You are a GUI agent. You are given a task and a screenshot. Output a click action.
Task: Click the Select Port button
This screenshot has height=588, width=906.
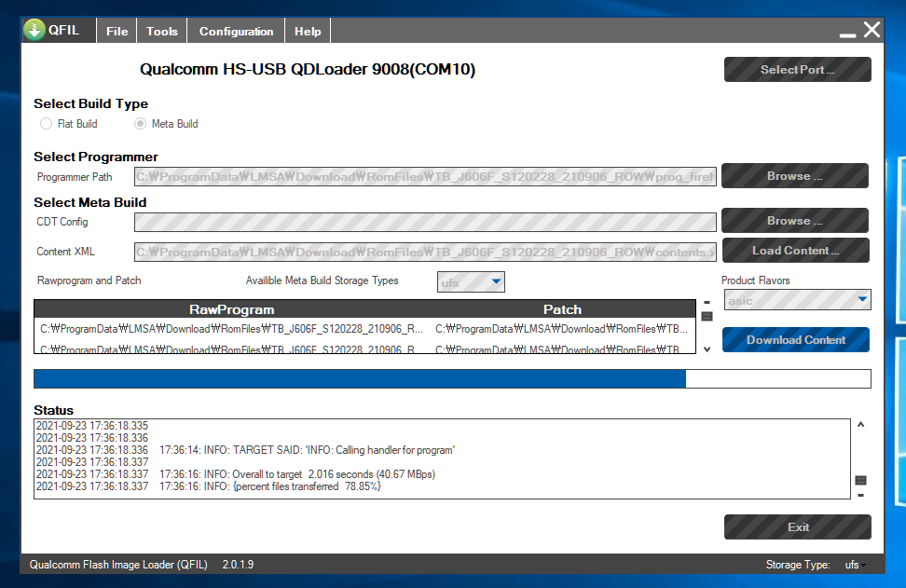click(x=797, y=69)
